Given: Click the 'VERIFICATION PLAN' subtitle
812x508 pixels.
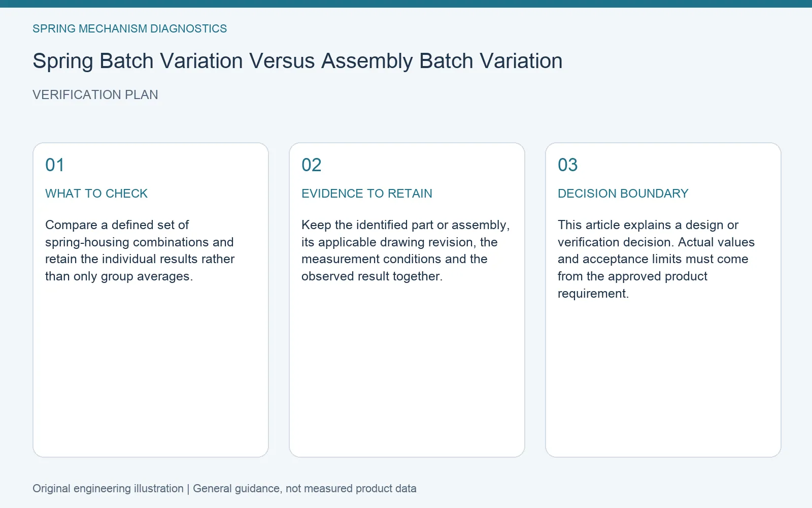Looking at the screenshot, I should click(x=95, y=95).
